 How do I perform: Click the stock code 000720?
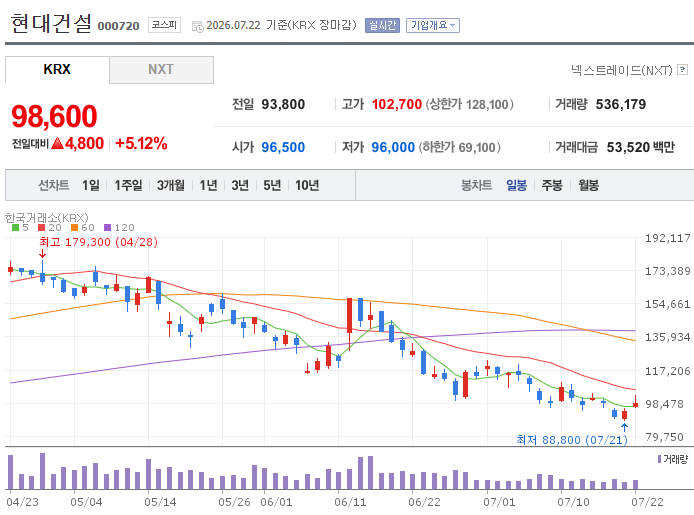(119, 26)
